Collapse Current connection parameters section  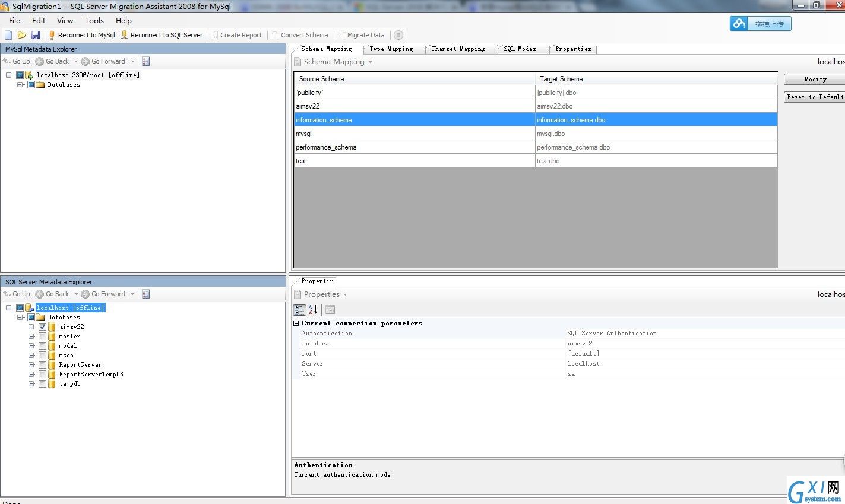click(296, 324)
